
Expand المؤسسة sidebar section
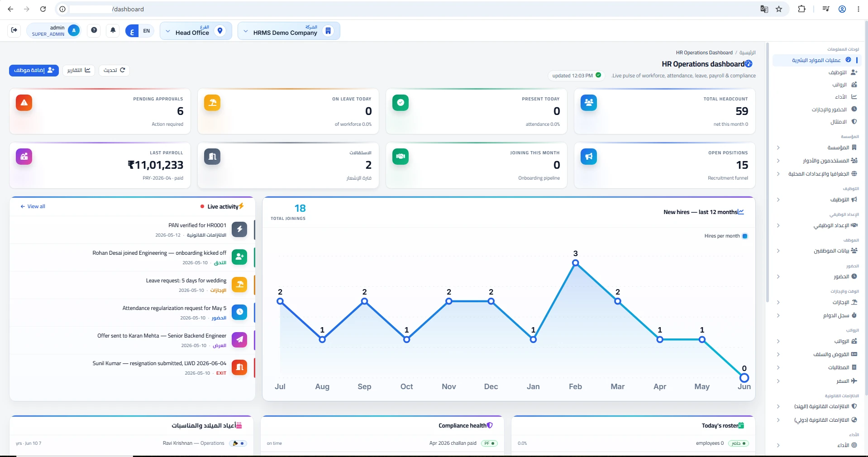[817, 148]
